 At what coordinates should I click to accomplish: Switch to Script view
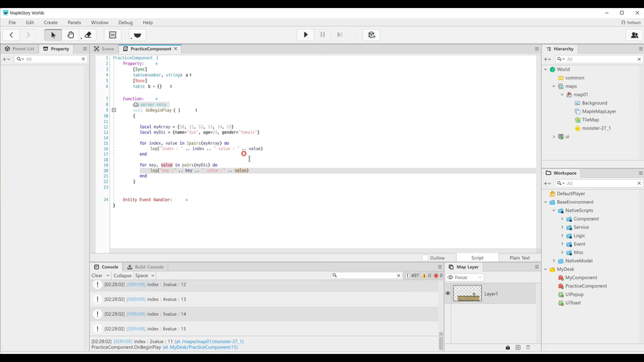(x=477, y=257)
